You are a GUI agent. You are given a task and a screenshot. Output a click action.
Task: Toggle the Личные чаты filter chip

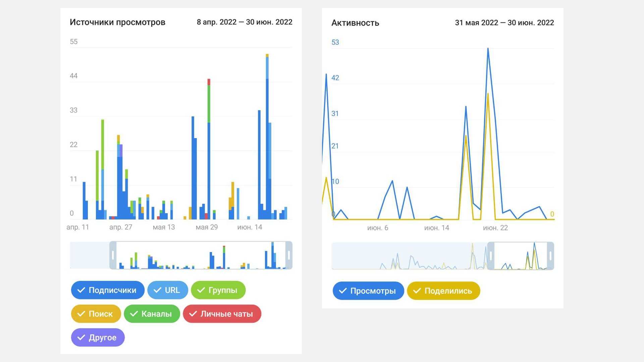pos(222,314)
